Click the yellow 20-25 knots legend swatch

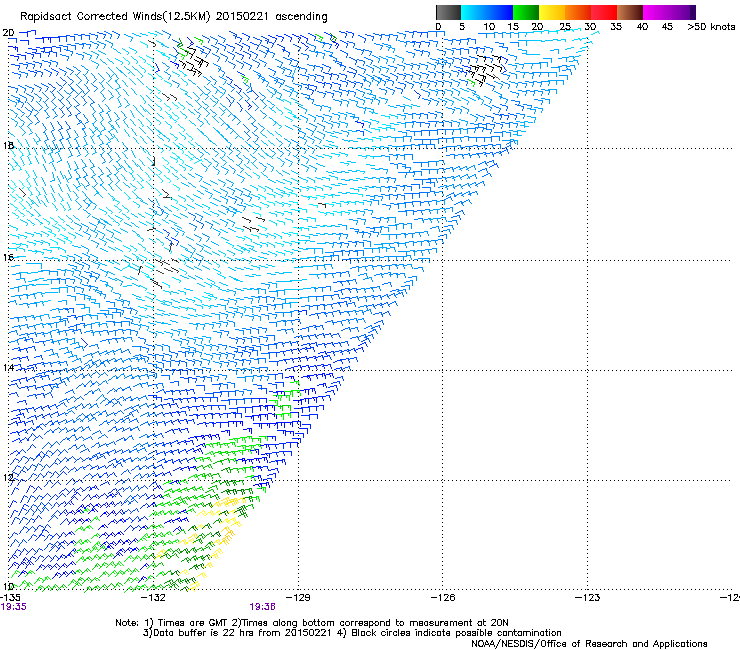(552, 12)
